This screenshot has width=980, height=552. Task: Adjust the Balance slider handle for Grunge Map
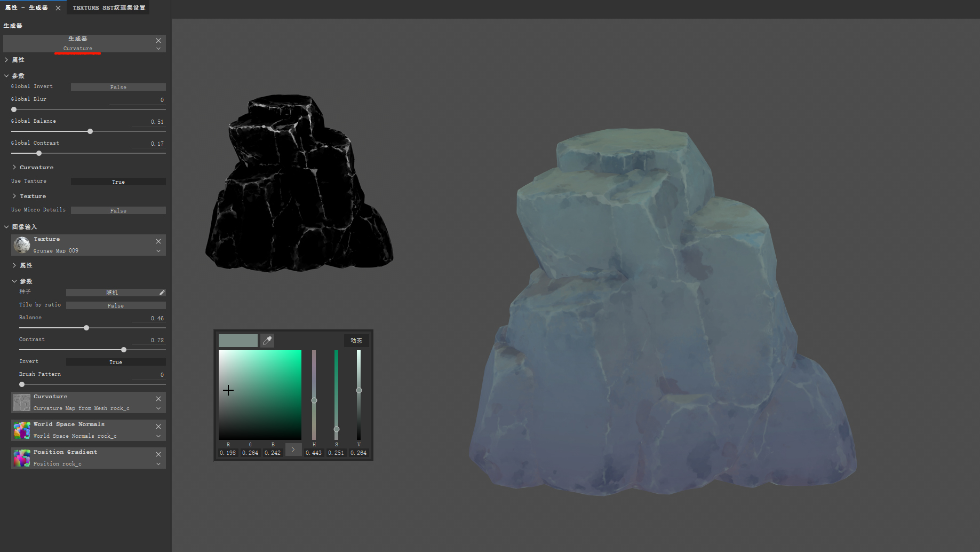[x=86, y=328]
